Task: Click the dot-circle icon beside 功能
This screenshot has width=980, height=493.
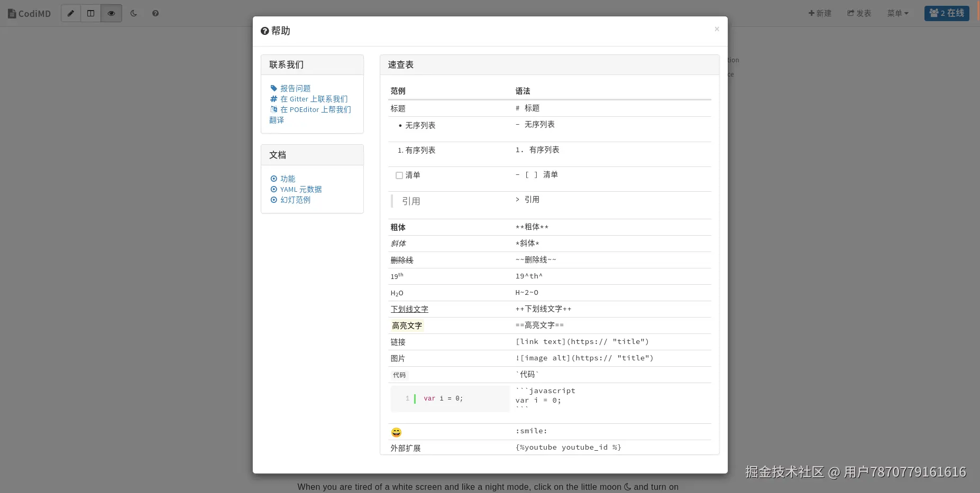Action: tap(273, 179)
